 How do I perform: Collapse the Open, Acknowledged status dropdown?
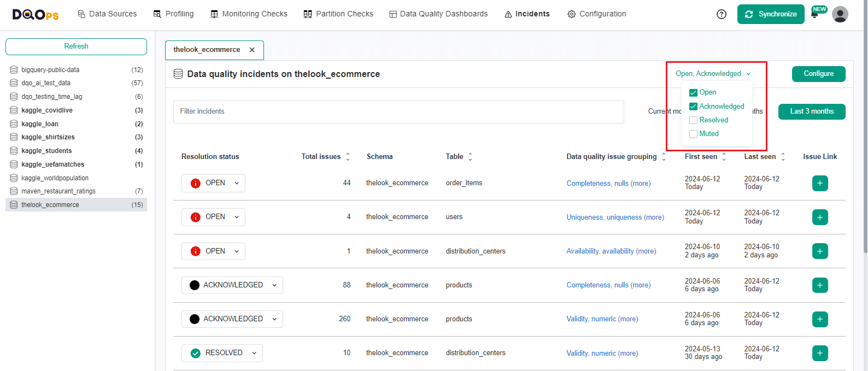click(x=713, y=74)
